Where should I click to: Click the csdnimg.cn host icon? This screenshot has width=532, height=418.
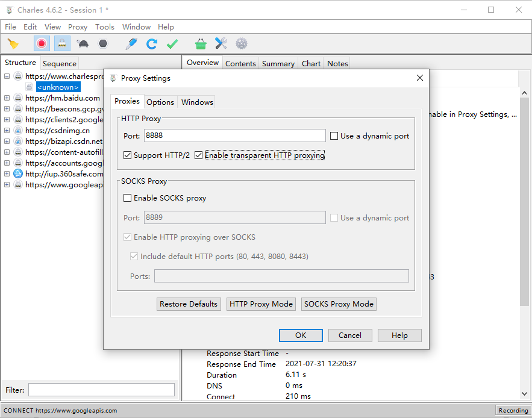pyautogui.click(x=18, y=131)
